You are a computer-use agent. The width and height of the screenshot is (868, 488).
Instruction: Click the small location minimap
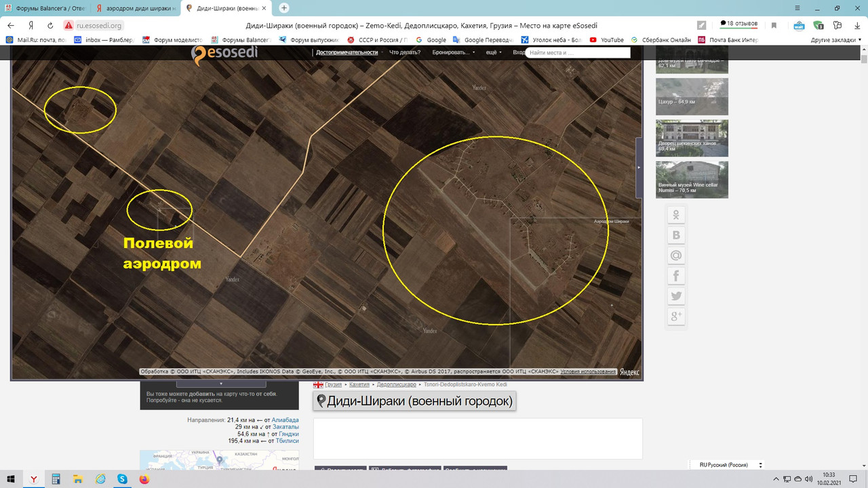click(x=219, y=460)
